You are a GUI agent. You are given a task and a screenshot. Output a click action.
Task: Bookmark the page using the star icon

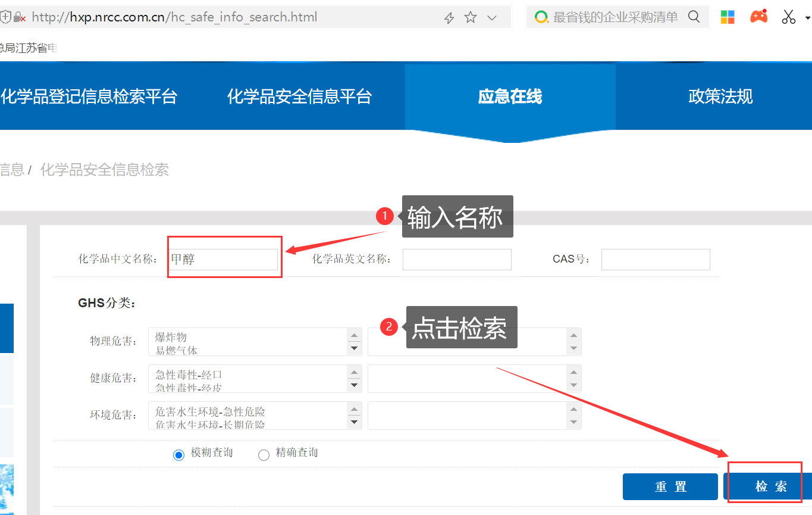471,17
